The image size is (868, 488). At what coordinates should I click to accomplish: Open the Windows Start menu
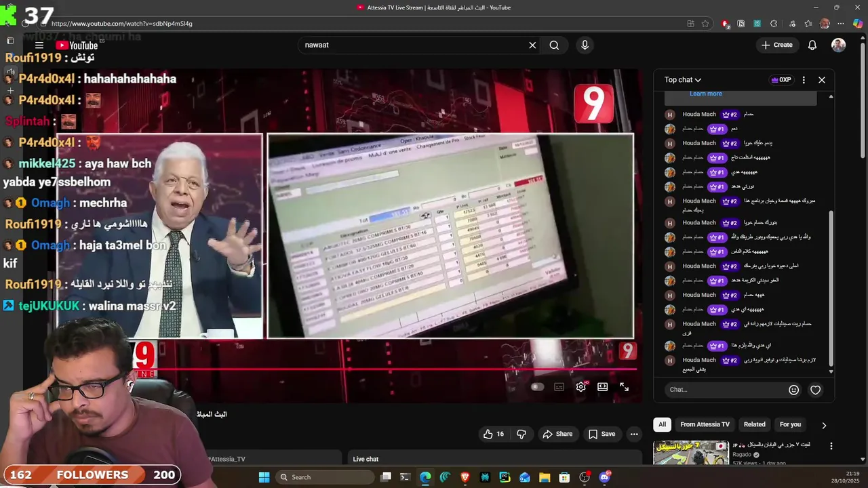(264, 477)
